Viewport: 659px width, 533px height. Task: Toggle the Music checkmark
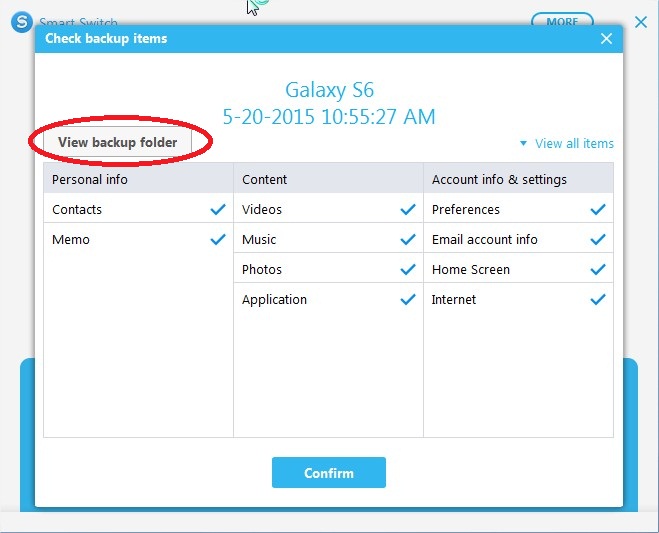pos(408,240)
